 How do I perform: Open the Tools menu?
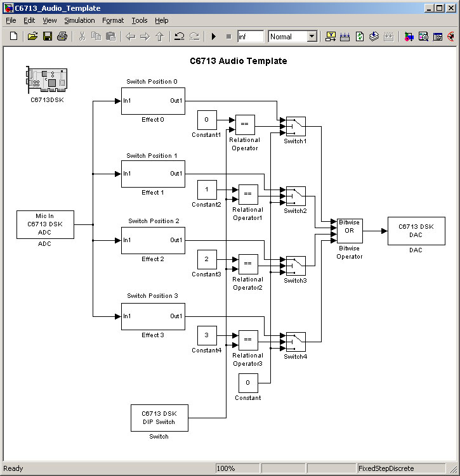140,20
